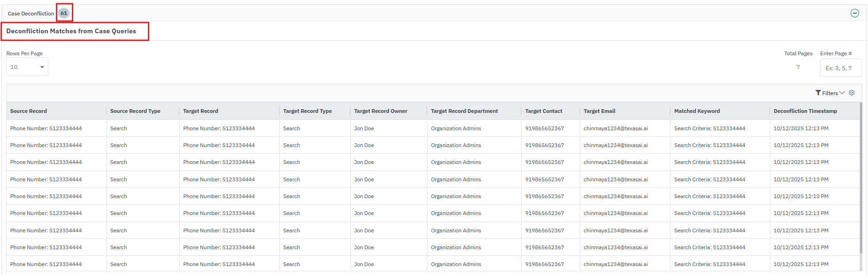
Task: Click the 61 count badge
Action: click(64, 13)
